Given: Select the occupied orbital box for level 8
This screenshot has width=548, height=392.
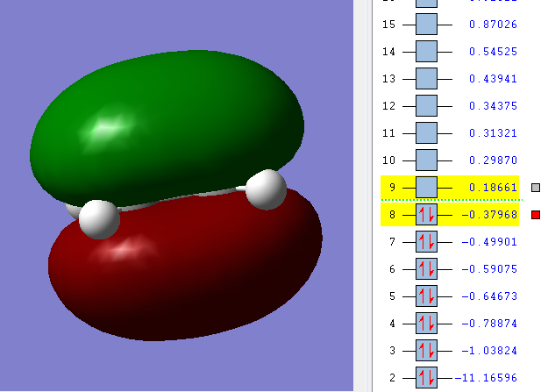Looking at the screenshot, I should click(426, 215).
